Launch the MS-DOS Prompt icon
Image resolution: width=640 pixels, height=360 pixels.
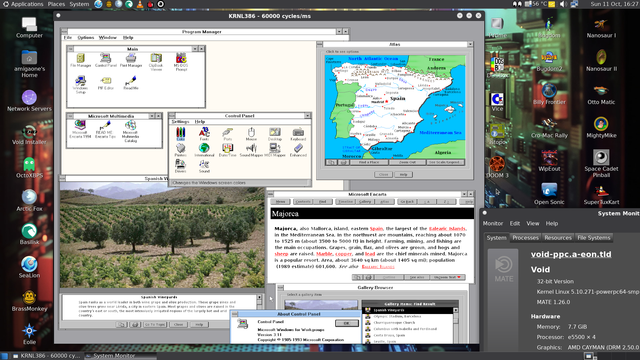(181, 62)
